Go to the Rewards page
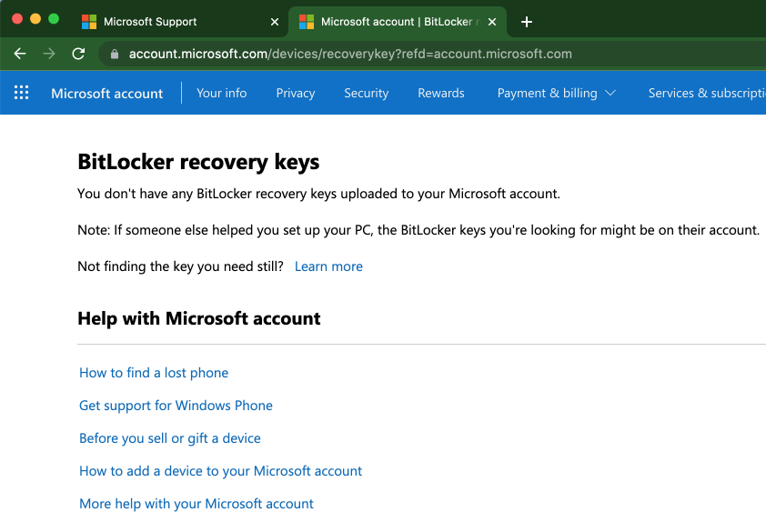 [x=440, y=92]
